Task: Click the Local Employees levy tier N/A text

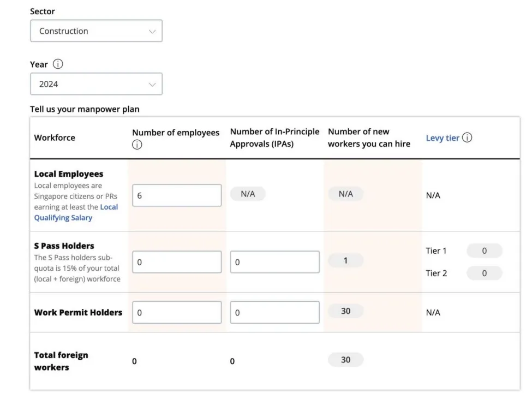Action: 433,195
